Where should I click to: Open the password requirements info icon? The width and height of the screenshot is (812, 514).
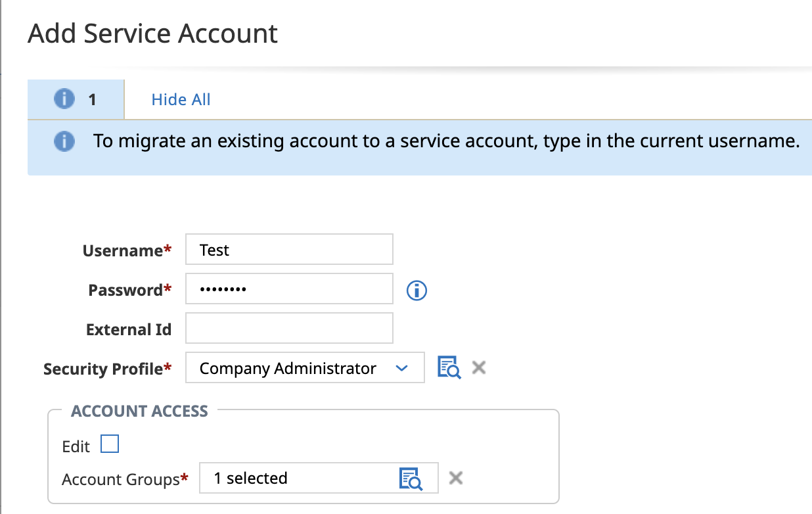coord(417,291)
